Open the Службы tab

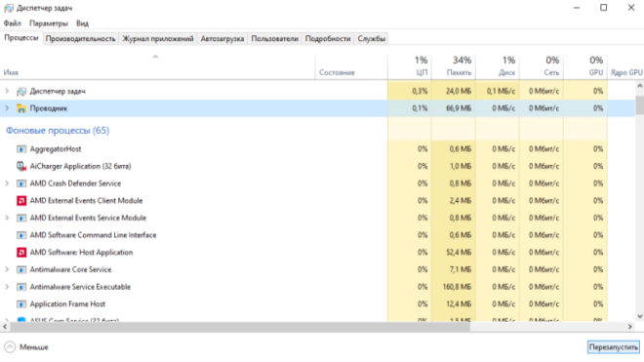(x=372, y=39)
